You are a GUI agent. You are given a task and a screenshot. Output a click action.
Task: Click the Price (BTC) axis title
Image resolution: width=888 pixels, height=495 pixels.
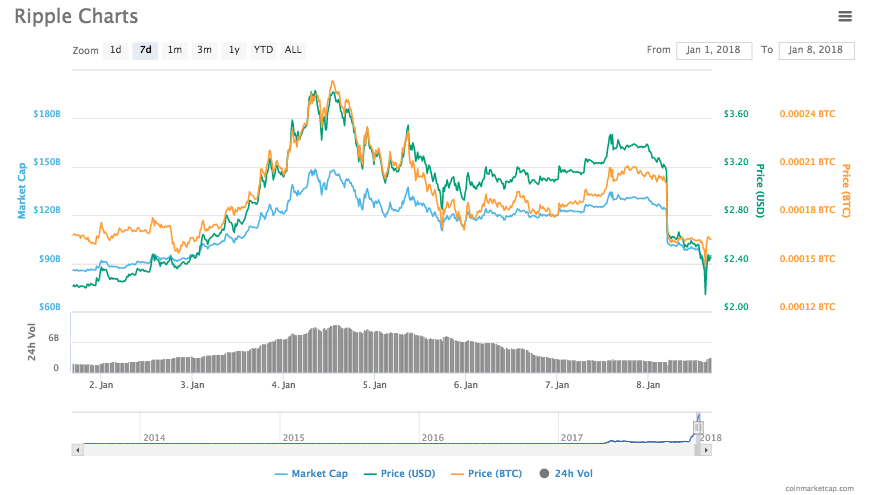(x=846, y=190)
